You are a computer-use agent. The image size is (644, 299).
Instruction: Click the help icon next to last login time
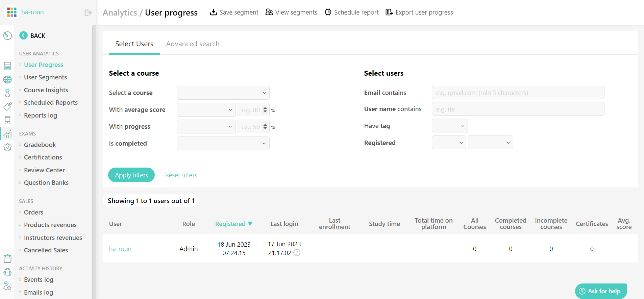[297, 253]
